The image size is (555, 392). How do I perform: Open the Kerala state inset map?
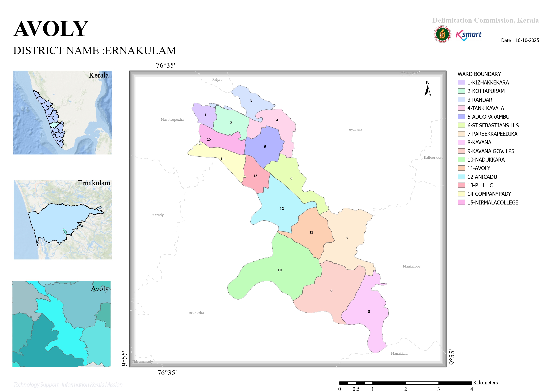coord(63,113)
